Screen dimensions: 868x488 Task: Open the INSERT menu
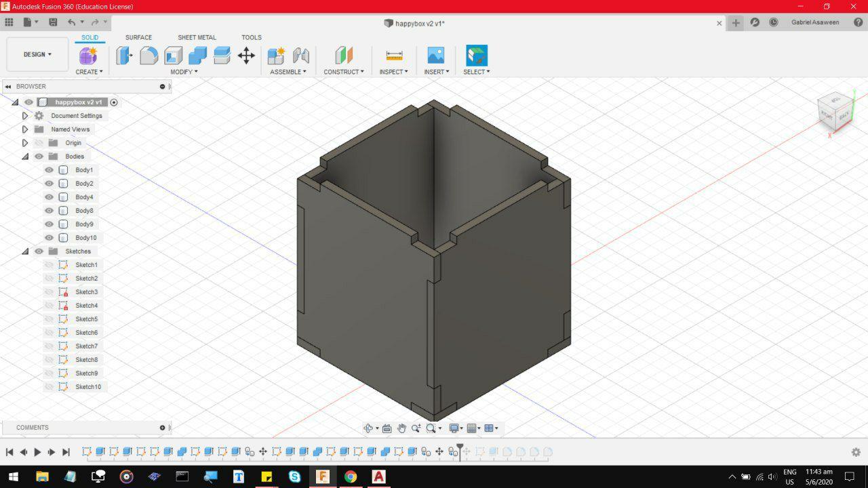pyautogui.click(x=436, y=72)
